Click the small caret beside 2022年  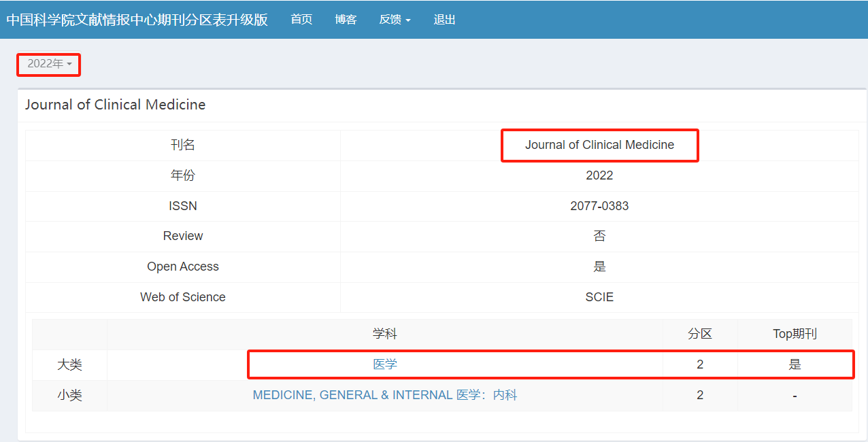tap(69, 65)
